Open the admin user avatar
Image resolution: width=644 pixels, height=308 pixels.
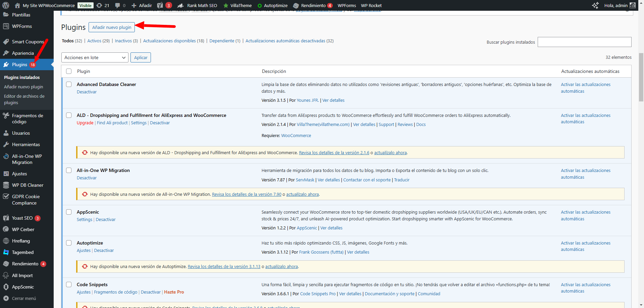click(633, 5)
